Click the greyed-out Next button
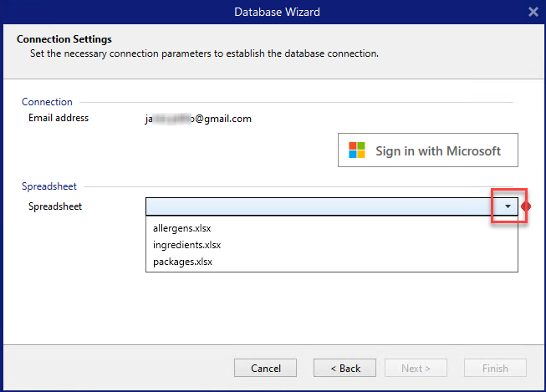Viewport: 546px width, 392px height. (x=416, y=368)
